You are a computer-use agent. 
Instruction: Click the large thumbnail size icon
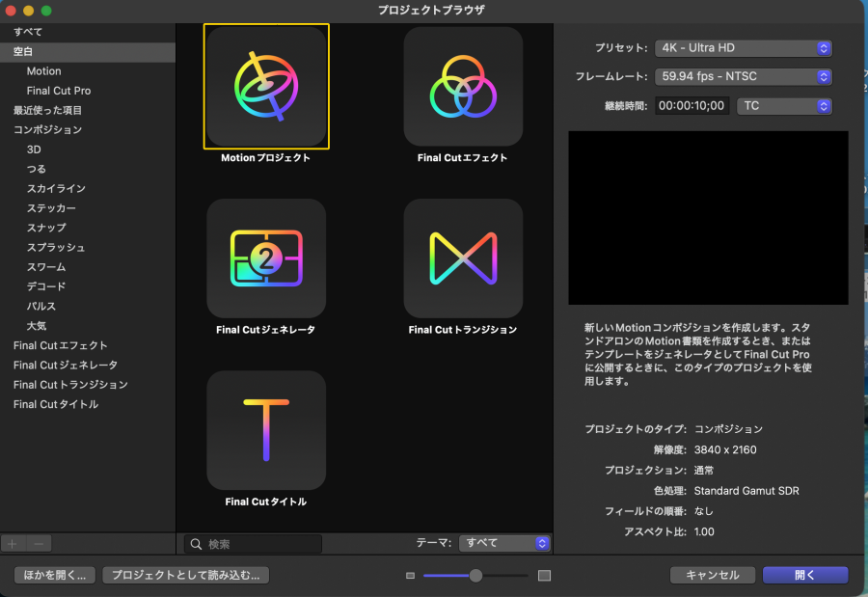click(544, 576)
